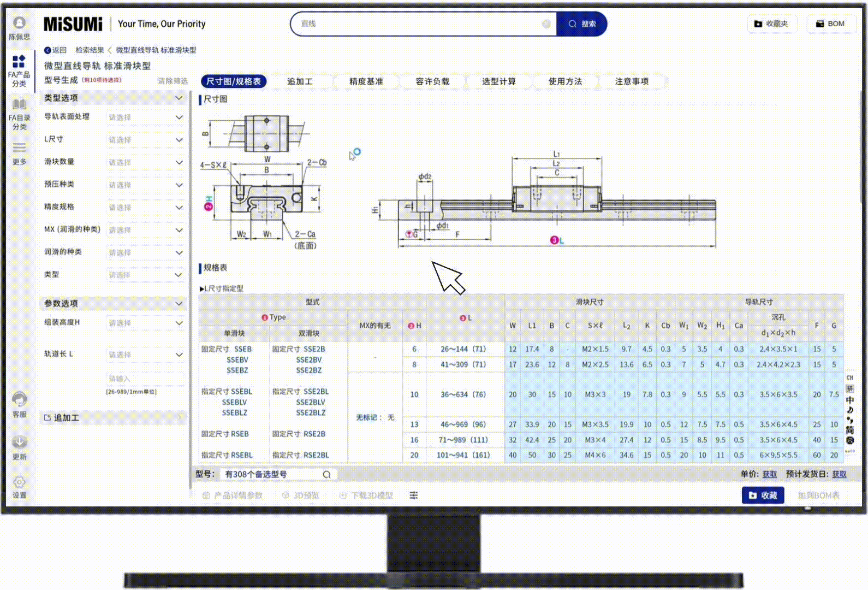The width and height of the screenshot is (868, 590).
Task: Click the IME CH language label
Action: point(850,378)
